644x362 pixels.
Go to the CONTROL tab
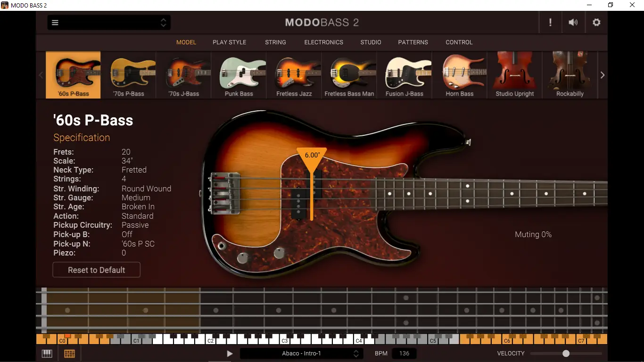(x=459, y=42)
